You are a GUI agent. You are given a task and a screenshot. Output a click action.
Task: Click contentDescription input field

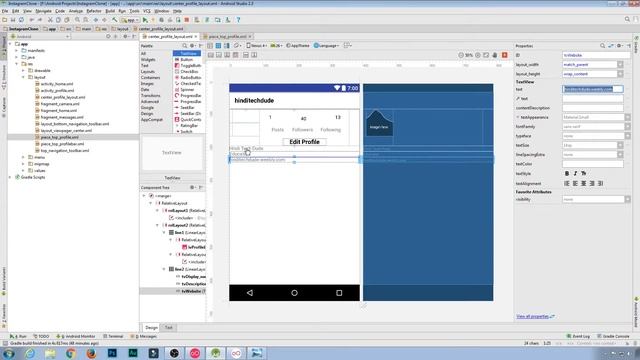pyautogui.click(x=593, y=108)
